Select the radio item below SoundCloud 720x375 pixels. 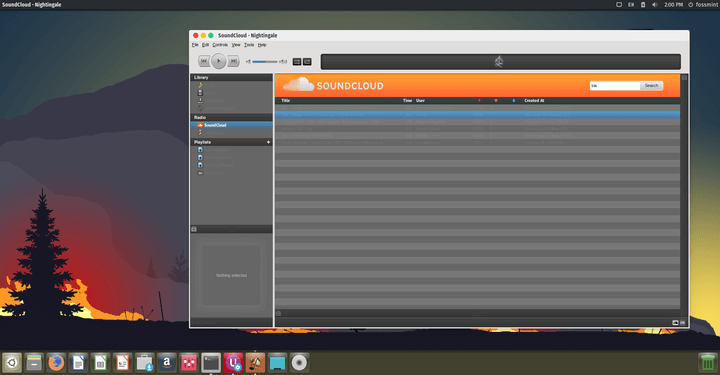point(231,133)
